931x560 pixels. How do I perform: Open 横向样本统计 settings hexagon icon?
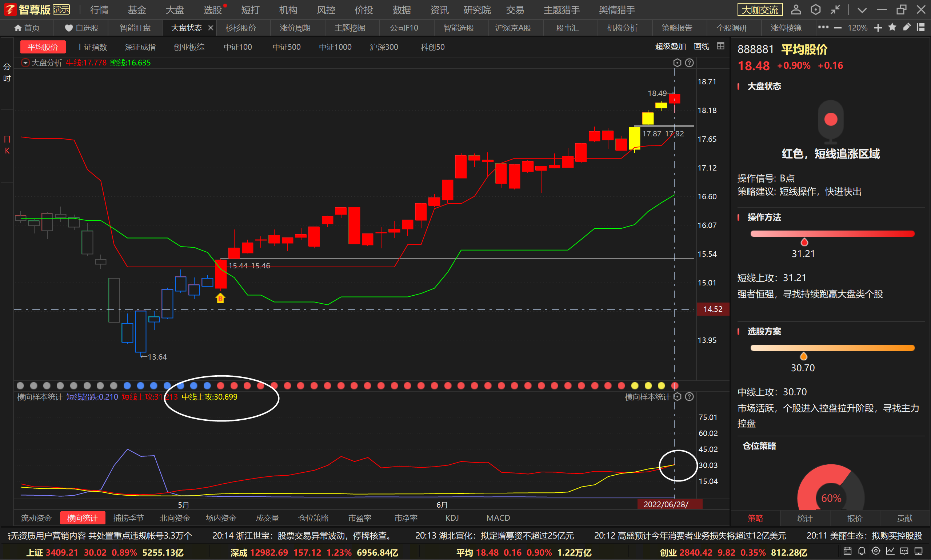coord(677,397)
